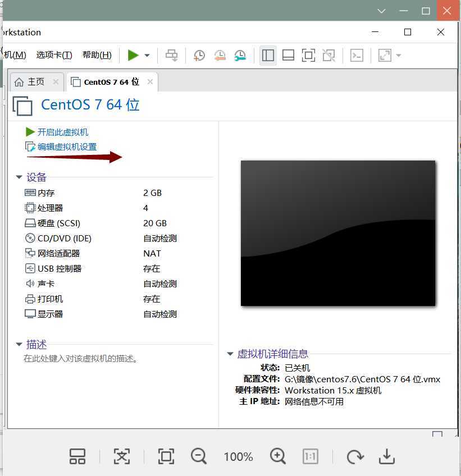Open the stretch display dropdown arrow

tap(399, 56)
